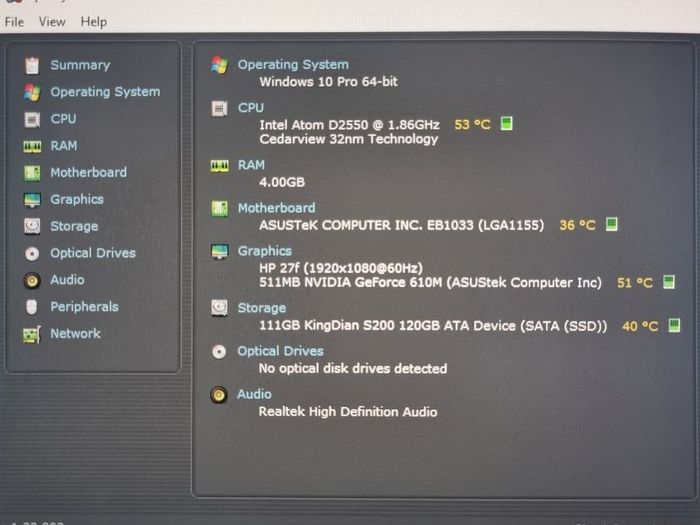View the Network sidebar section
700x525 pixels.
coord(75,333)
